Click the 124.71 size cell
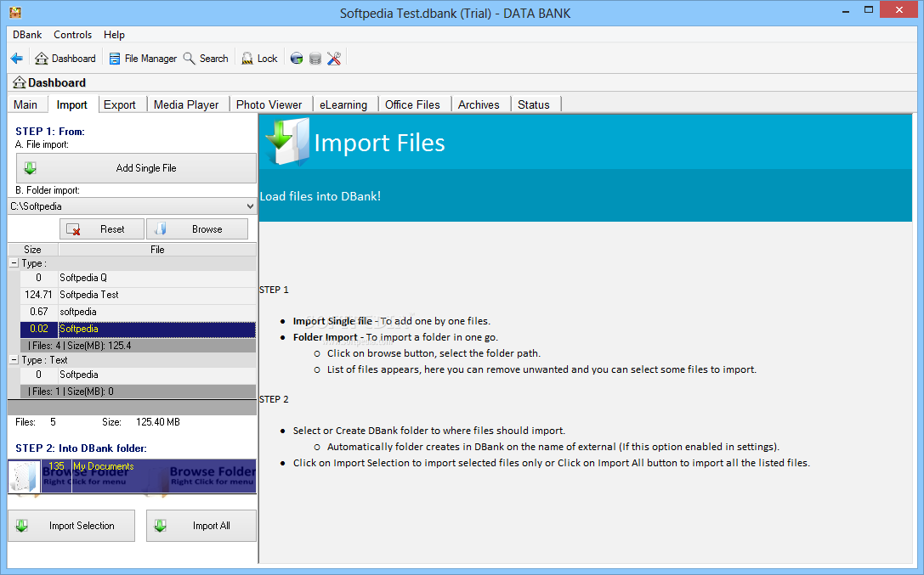Viewport: 924px width, 575px height. [x=39, y=295]
